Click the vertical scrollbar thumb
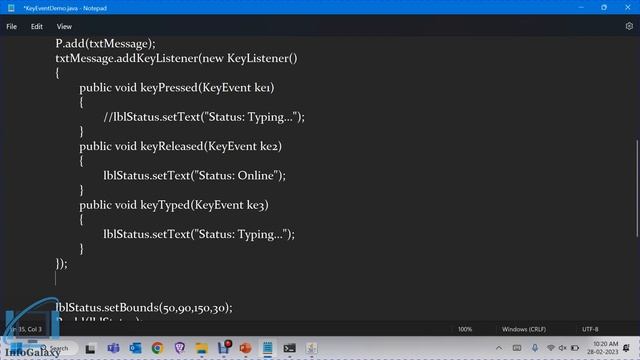This screenshot has width=640, height=360. pos(636,188)
